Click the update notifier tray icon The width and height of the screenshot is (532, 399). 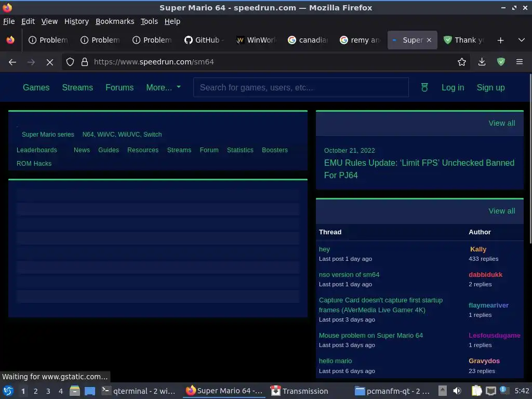click(504, 390)
